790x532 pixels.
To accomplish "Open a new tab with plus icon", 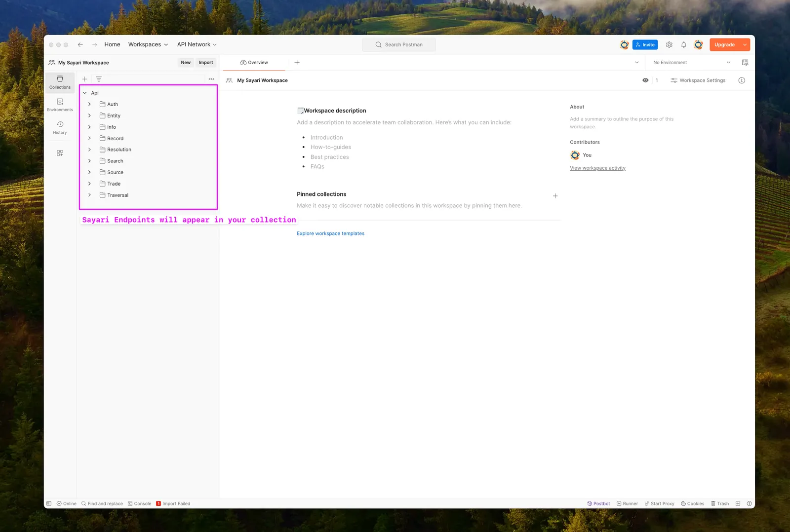I will (297, 63).
